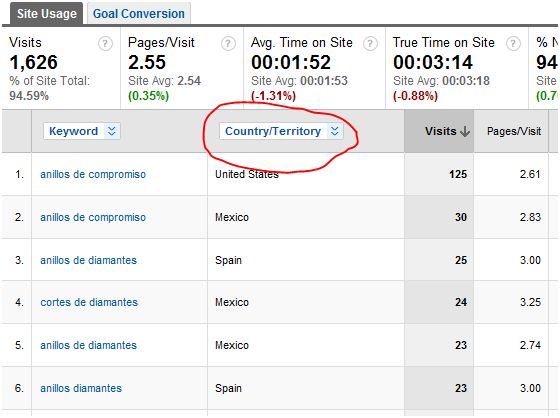Expand the Keyword dimension dropdown arrow
The height and width of the screenshot is (418, 560).
[x=112, y=131]
